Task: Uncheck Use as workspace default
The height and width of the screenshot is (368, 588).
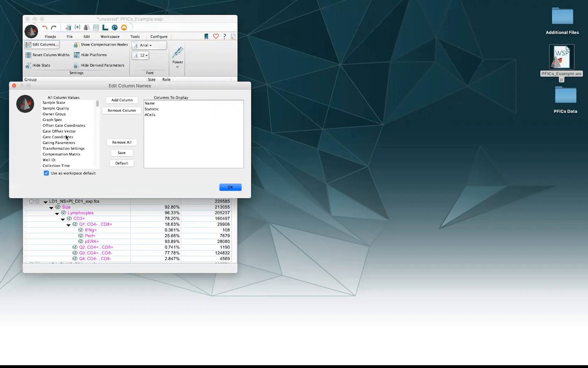Action: coord(46,173)
